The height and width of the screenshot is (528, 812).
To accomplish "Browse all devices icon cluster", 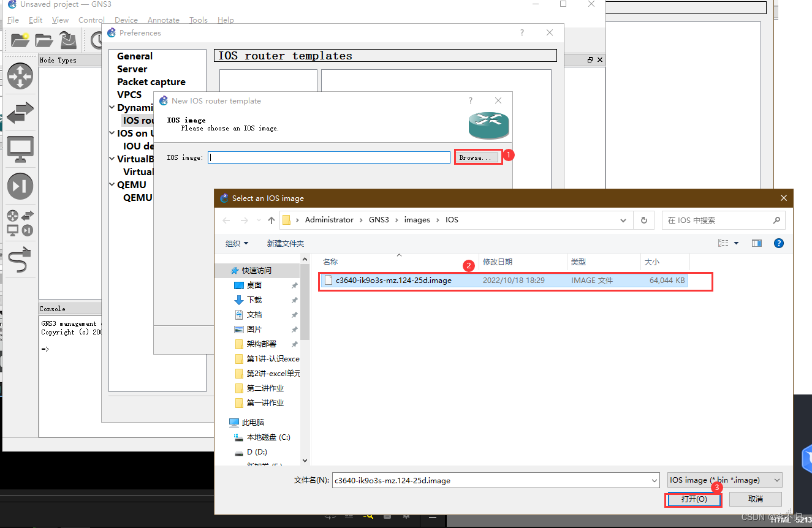I will click(20, 223).
